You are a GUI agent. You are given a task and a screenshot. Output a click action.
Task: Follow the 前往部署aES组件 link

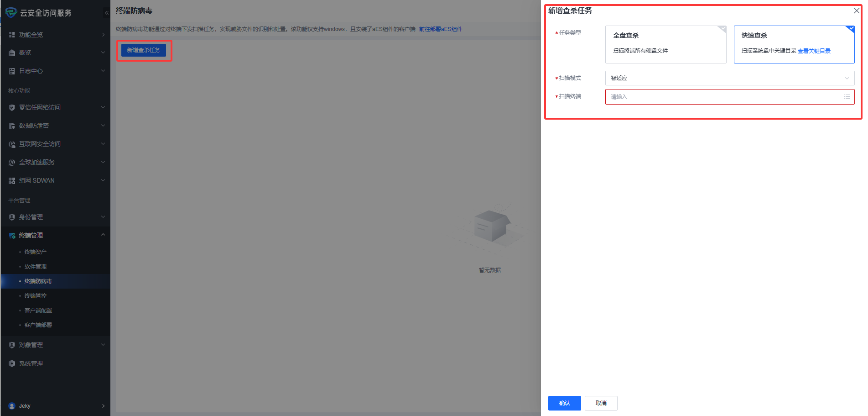coord(441,29)
